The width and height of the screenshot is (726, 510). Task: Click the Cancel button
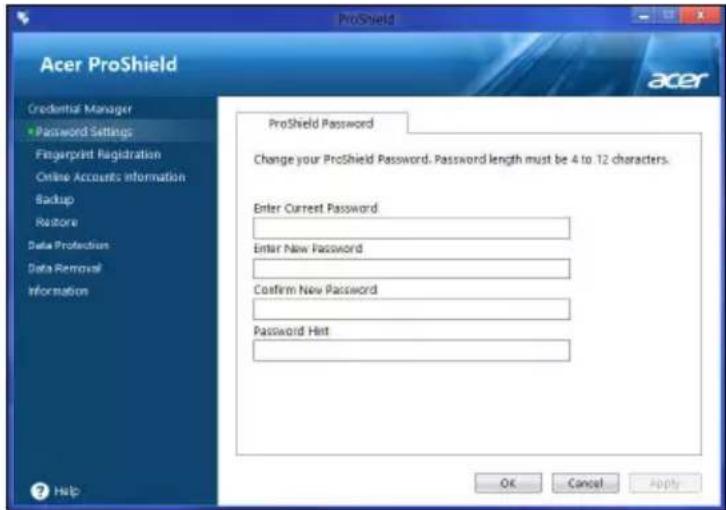click(x=585, y=483)
